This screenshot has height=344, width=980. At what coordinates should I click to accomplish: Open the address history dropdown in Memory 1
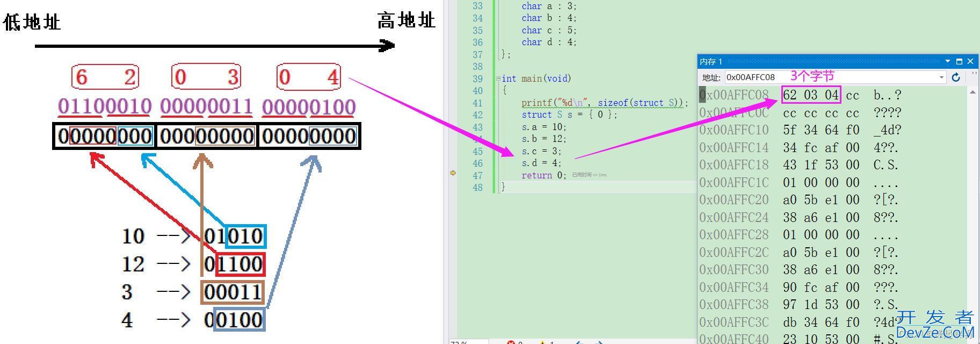point(941,77)
